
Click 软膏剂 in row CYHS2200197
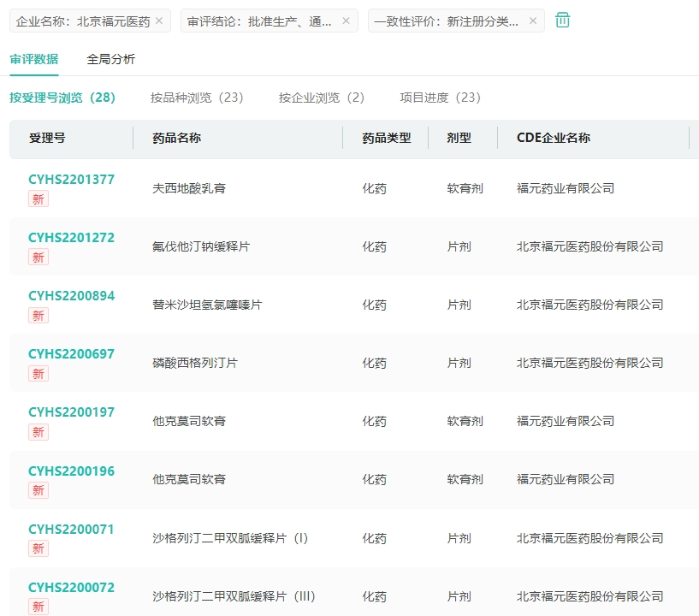tap(465, 421)
